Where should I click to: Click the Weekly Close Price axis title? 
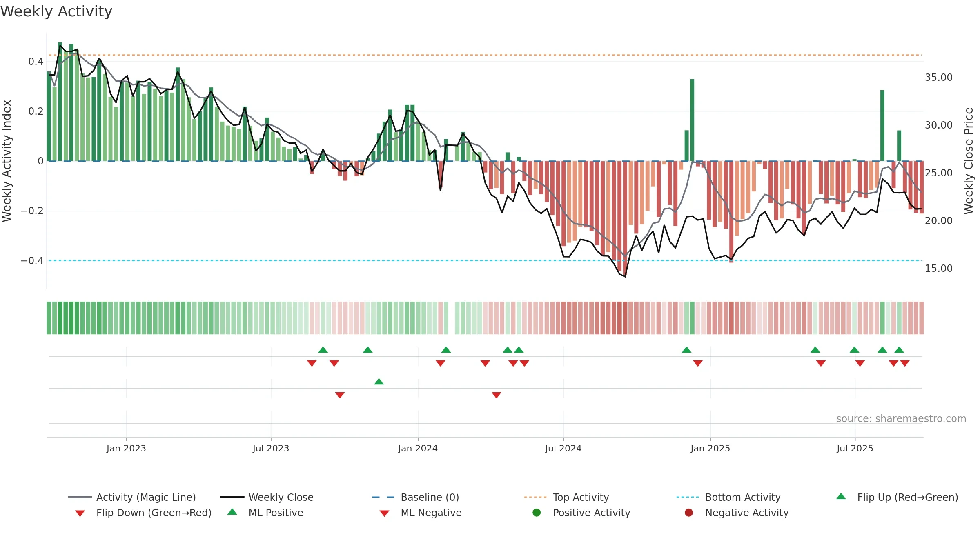coord(969,161)
